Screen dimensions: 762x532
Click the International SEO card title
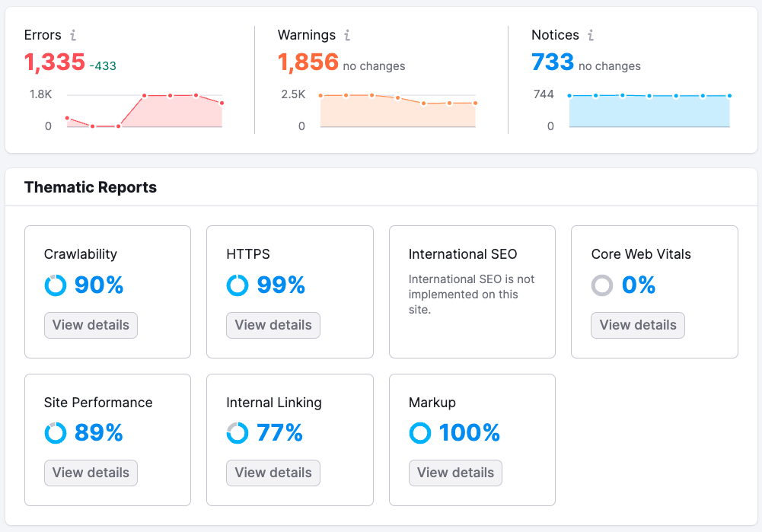(x=463, y=254)
